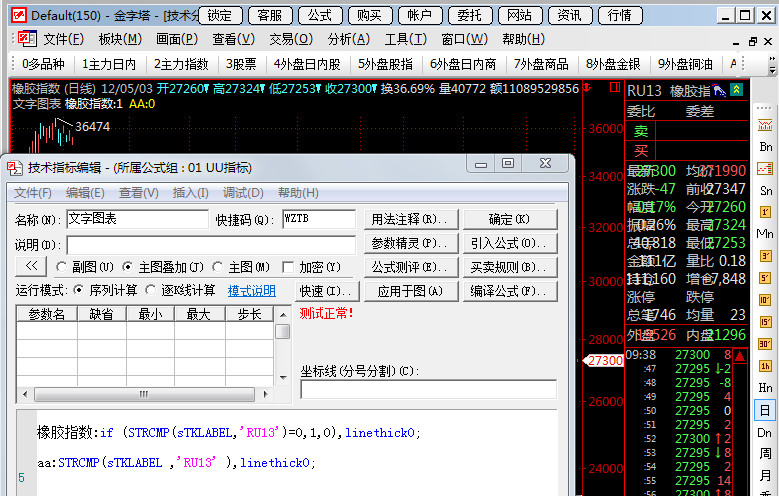Image resolution: width=779 pixels, height=496 pixels.
Task: Click the parameter table vertical scrollbar
Action: 283,350
